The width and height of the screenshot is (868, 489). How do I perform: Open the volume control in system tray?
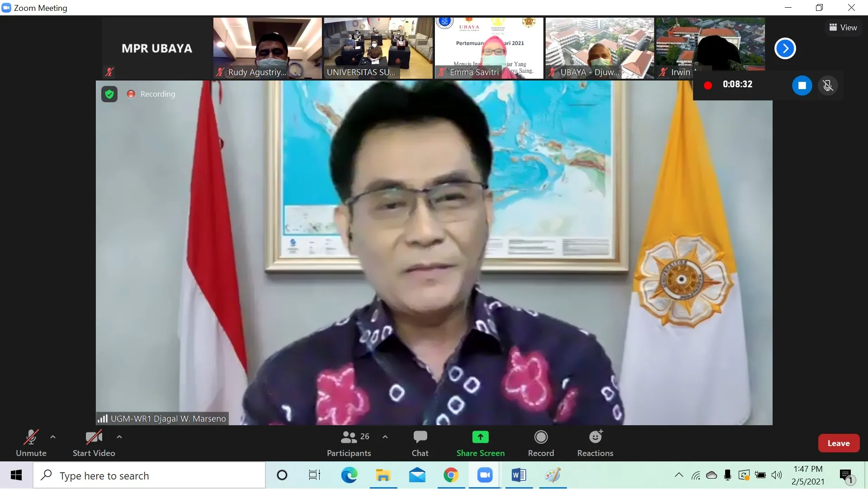[x=777, y=475]
